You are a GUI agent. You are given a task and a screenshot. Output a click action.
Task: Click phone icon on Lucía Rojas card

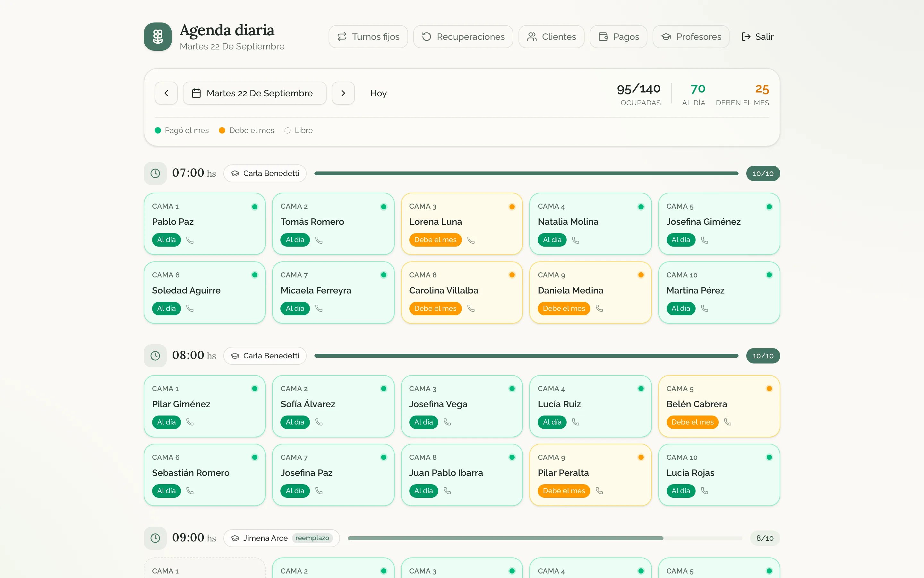tap(705, 491)
